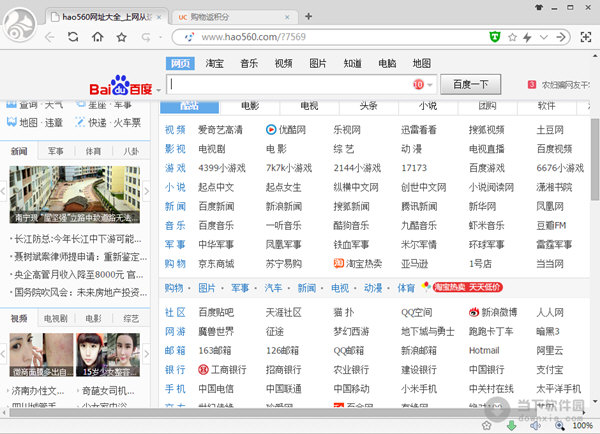Select the 军事 news tab in sidebar
This screenshot has width=600, height=434.
[56, 152]
